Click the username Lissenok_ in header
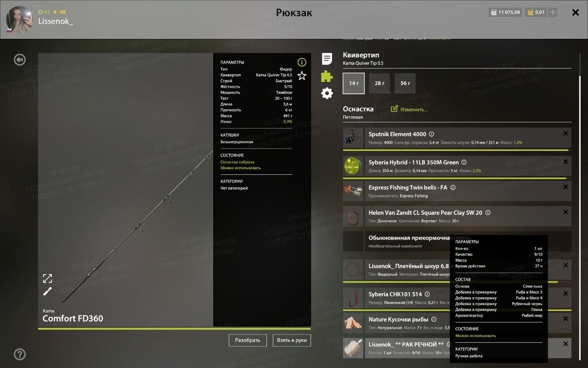Image resolution: width=588 pixels, height=368 pixels. pos(56,21)
